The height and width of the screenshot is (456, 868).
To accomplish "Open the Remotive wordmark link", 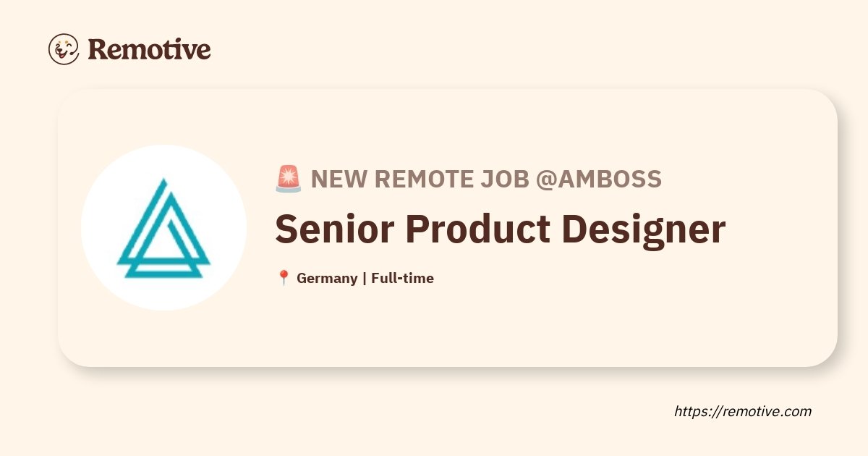I will point(149,49).
